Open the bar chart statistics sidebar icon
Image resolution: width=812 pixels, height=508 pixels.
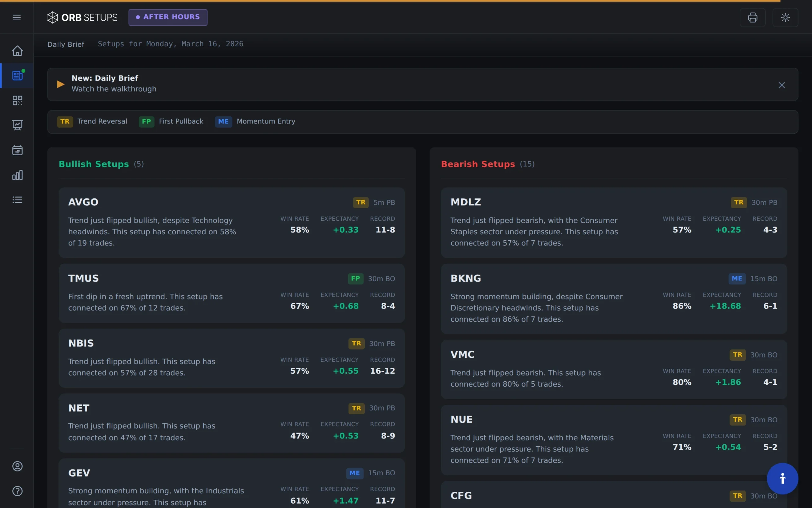(17, 175)
